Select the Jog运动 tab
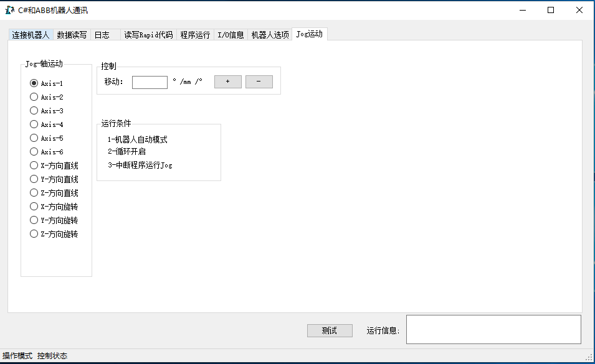Viewport: 595px width, 364px height. click(310, 35)
